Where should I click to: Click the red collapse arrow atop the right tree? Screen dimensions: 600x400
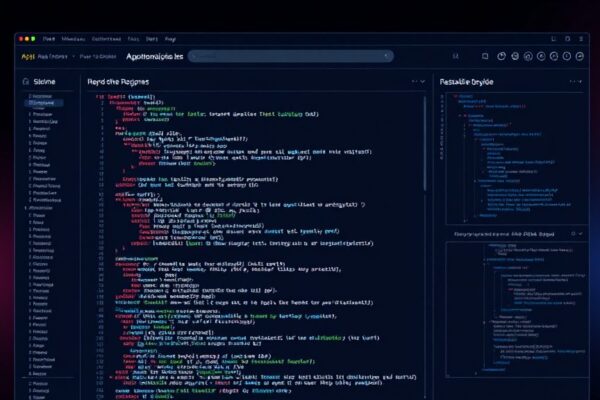[x=455, y=96]
